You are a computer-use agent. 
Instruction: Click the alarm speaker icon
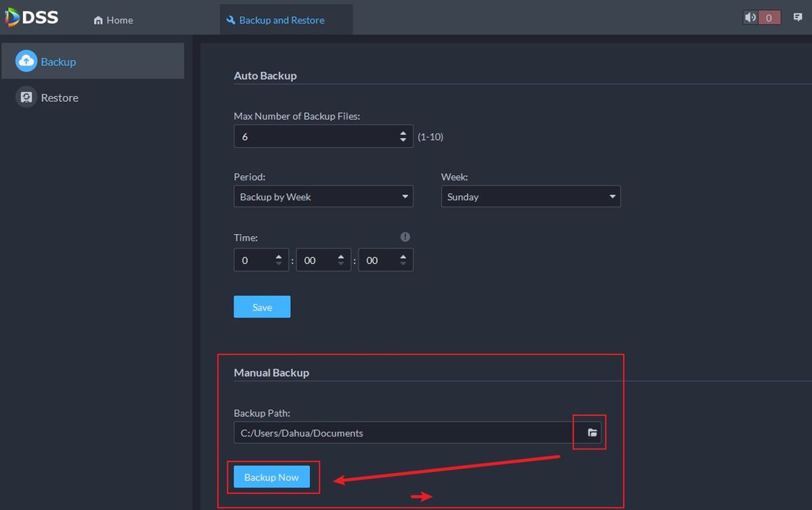(x=750, y=18)
